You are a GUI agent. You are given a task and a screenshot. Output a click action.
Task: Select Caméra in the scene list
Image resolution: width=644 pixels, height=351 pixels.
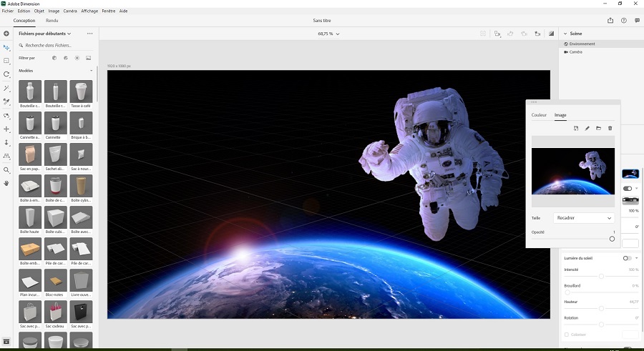[x=601, y=52]
